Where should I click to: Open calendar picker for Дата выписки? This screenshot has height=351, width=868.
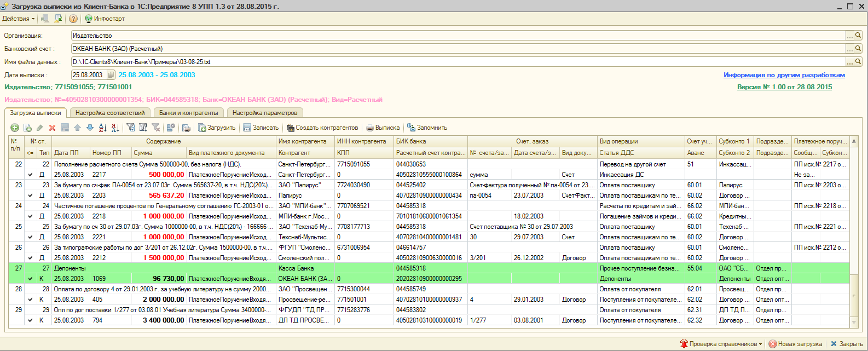tap(111, 75)
